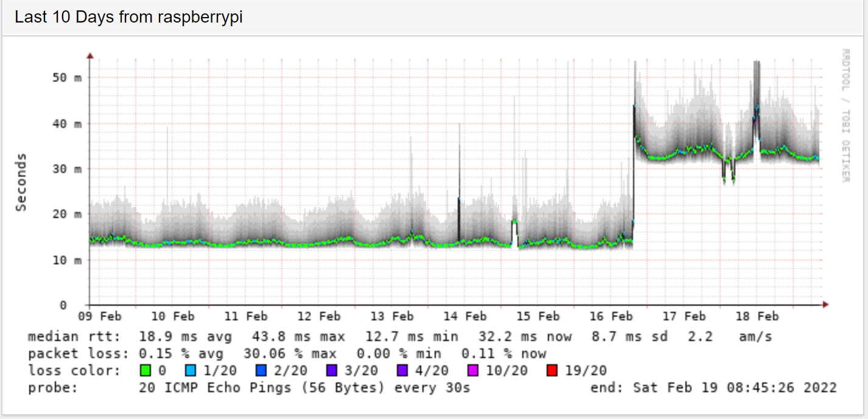Viewport: 868px width, 419px height.
Task: Click the "14 Feb" x-axis date label
Action: coord(466,317)
